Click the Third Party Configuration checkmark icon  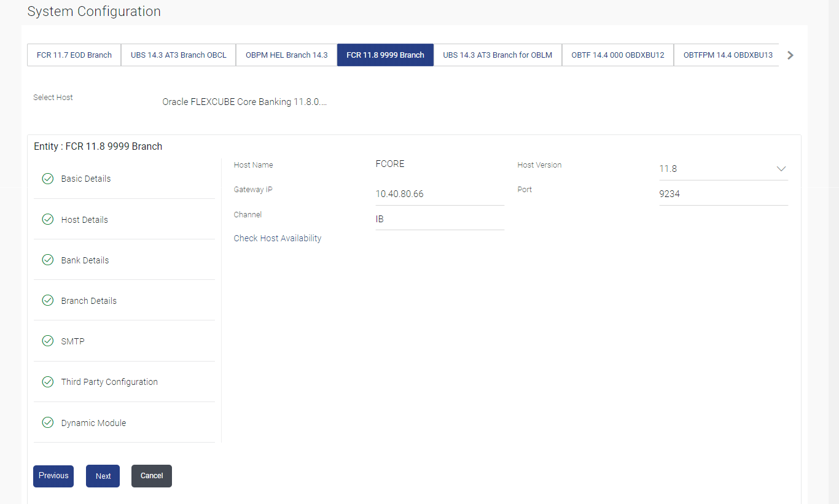click(x=47, y=382)
